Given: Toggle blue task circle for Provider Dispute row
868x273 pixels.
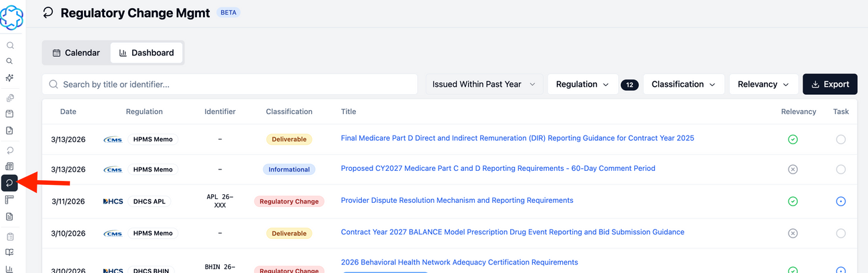Looking at the screenshot, I should tap(841, 201).
